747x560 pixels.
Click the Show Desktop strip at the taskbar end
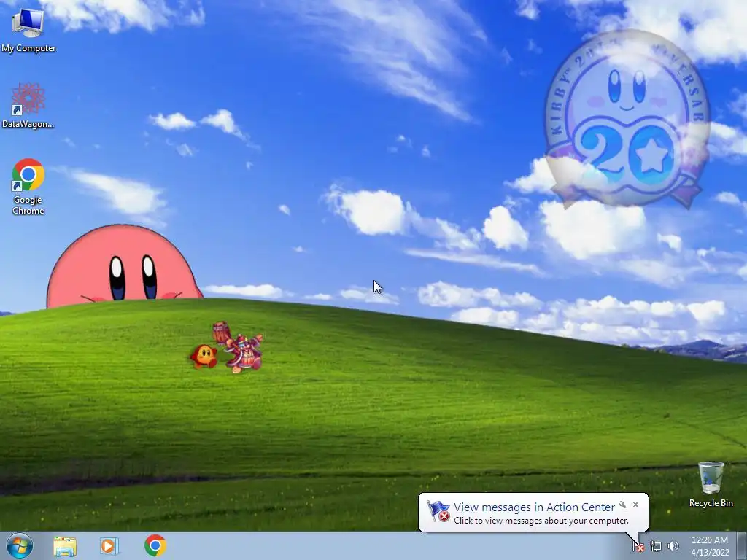742,546
